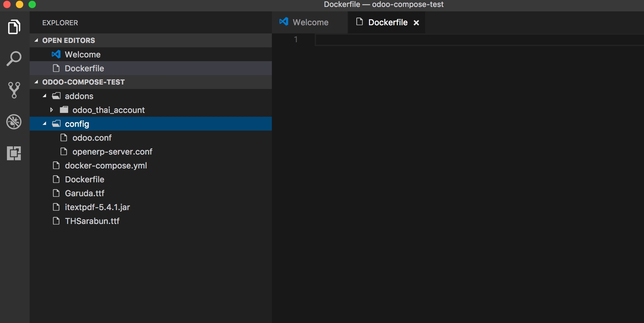Screen dimensions: 644x323
Task: Click the red close window button
Action: tap(7, 4)
